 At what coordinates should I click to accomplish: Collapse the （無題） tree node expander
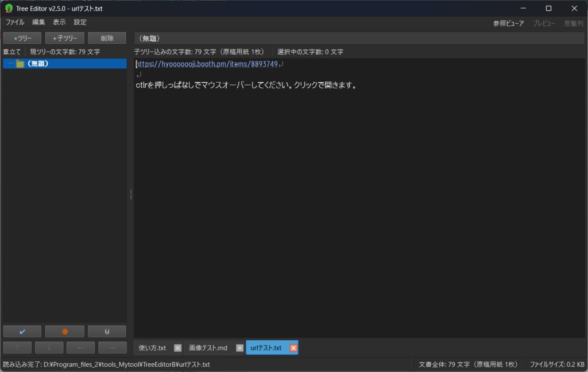coord(10,64)
